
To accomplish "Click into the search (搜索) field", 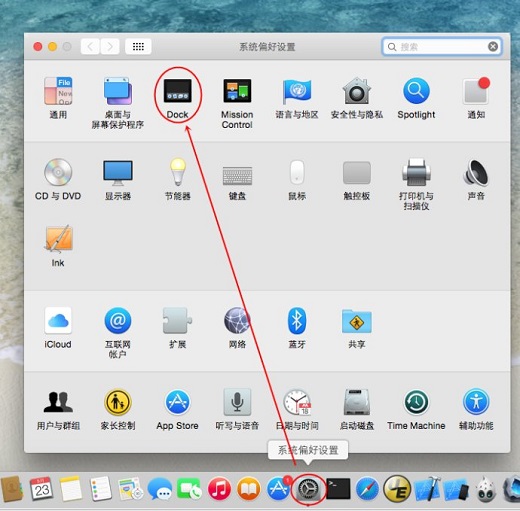I will pos(441,47).
